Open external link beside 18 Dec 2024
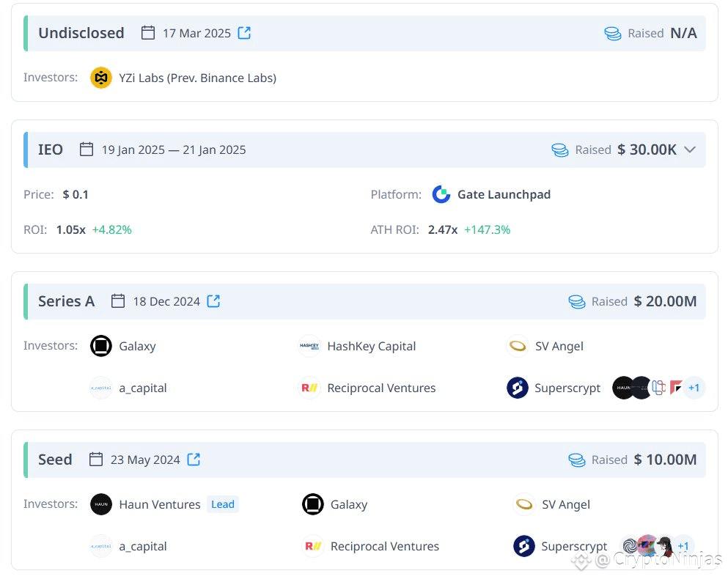Viewport: 728px width, 579px height. (213, 301)
